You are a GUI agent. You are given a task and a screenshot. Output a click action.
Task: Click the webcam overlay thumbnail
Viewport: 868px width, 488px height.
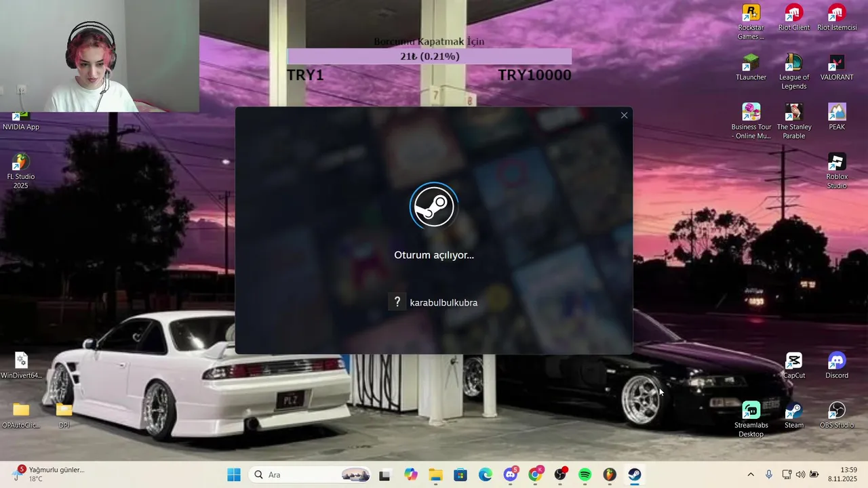pyautogui.click(x=100, y=56)
